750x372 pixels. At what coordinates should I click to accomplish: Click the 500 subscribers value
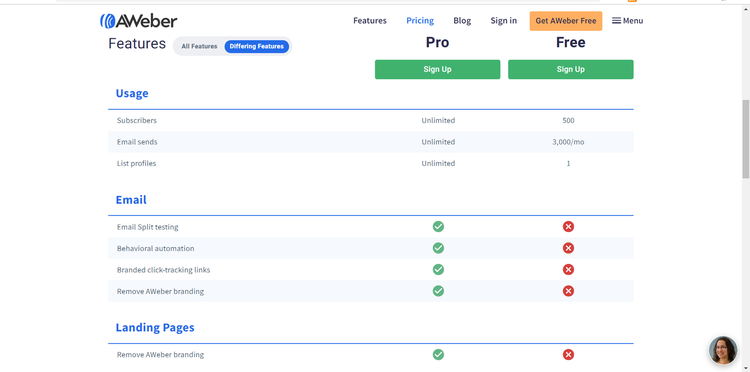pos(568,120)
